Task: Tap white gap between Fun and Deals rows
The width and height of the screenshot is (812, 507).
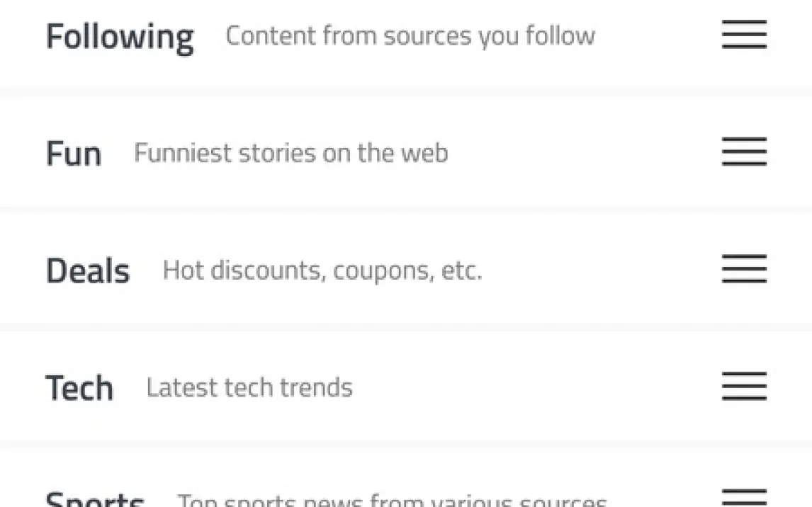Action: point(406,211)
